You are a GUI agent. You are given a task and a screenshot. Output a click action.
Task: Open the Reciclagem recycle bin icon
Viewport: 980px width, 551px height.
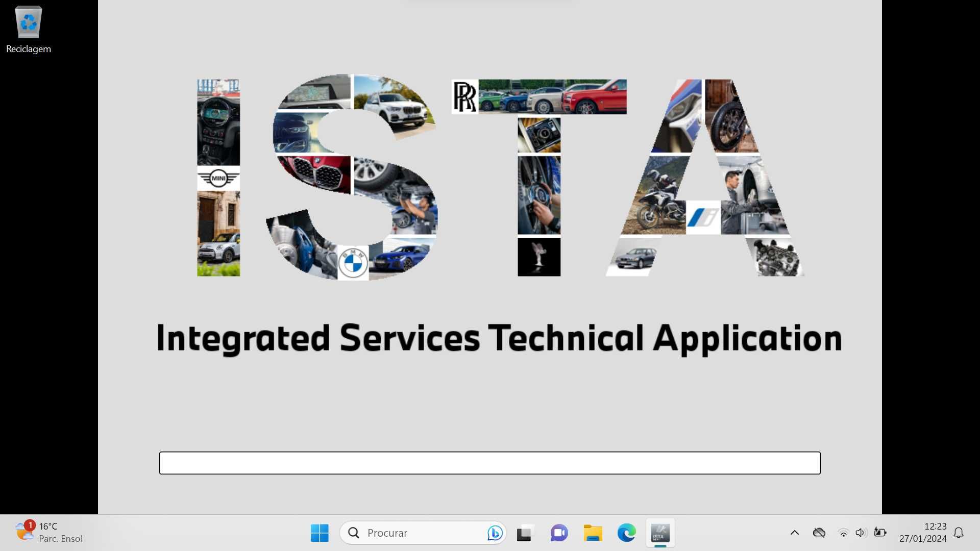29,30
